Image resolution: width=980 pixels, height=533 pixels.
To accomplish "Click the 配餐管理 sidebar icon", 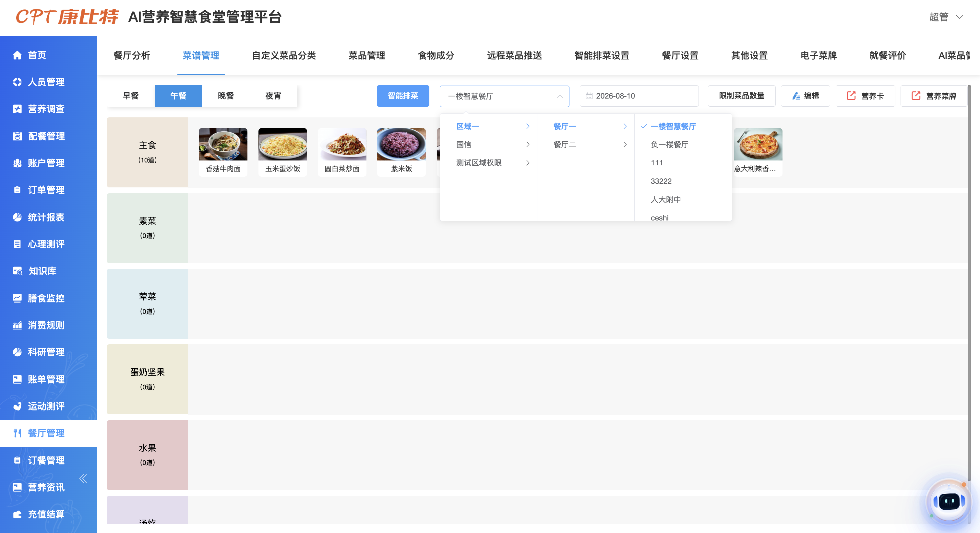I will point(17,136).
